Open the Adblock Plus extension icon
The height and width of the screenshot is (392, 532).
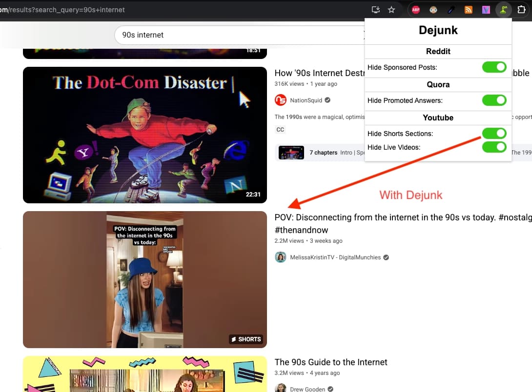pyautogui.click(x=415, y=9)
